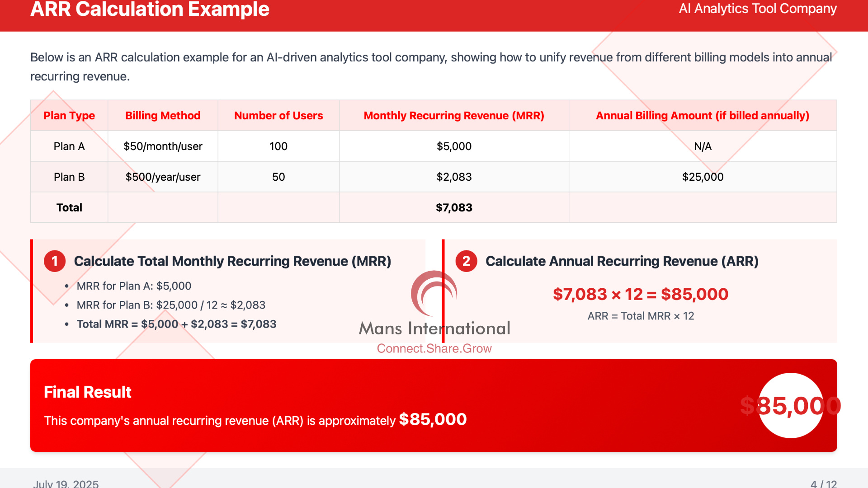The height and width of the screenshot is (488, 868).
Task: Click the 'Total' row label
Action: coord(69,208)
